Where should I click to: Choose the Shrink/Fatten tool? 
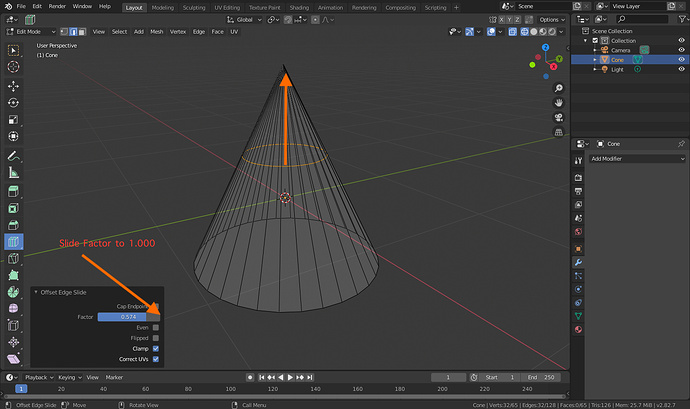click(14, 342)
